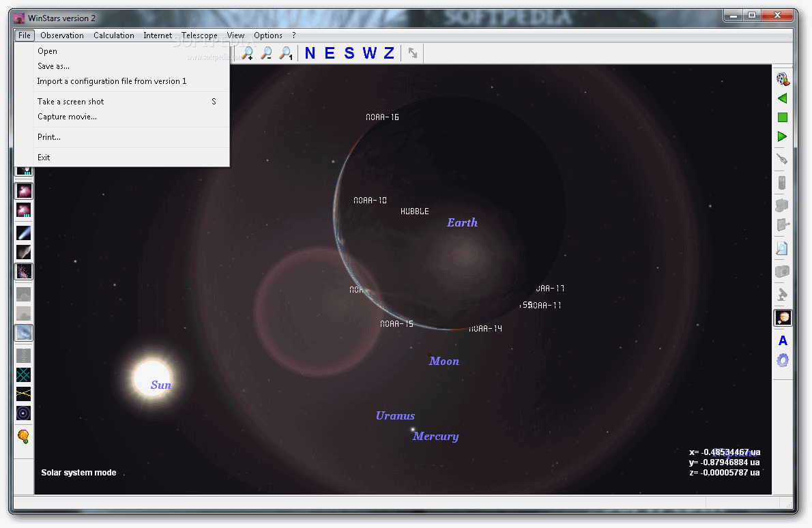This screenshot has height=528, width=812.
Task: Face east with the E button
Action: pyautogui.click(x=330, y=53)
